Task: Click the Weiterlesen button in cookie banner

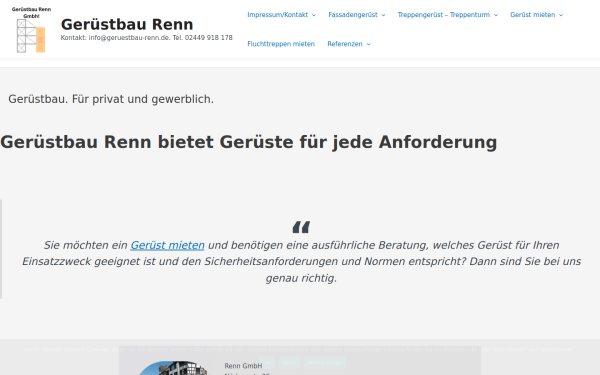Action: click(325, 363)
